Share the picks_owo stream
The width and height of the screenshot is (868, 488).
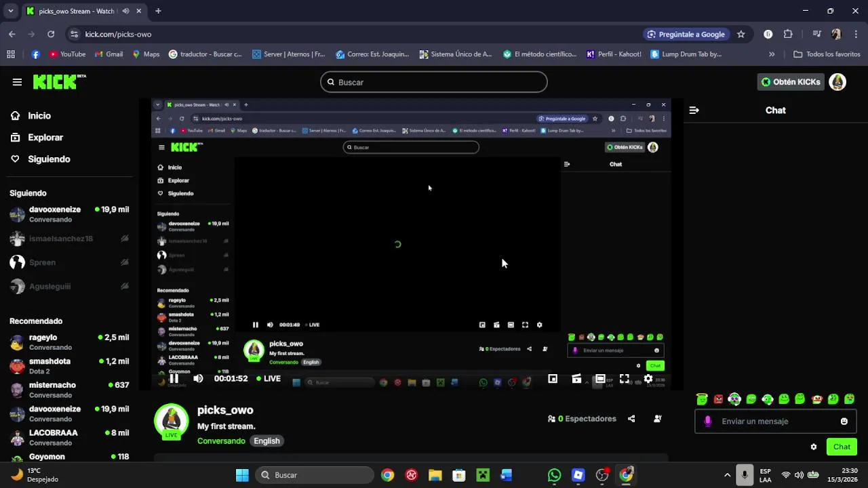631,419
